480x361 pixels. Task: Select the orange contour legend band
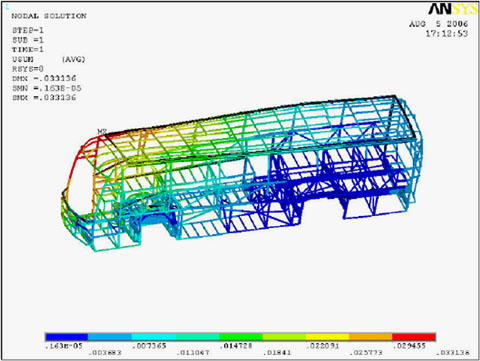(371, 337)
